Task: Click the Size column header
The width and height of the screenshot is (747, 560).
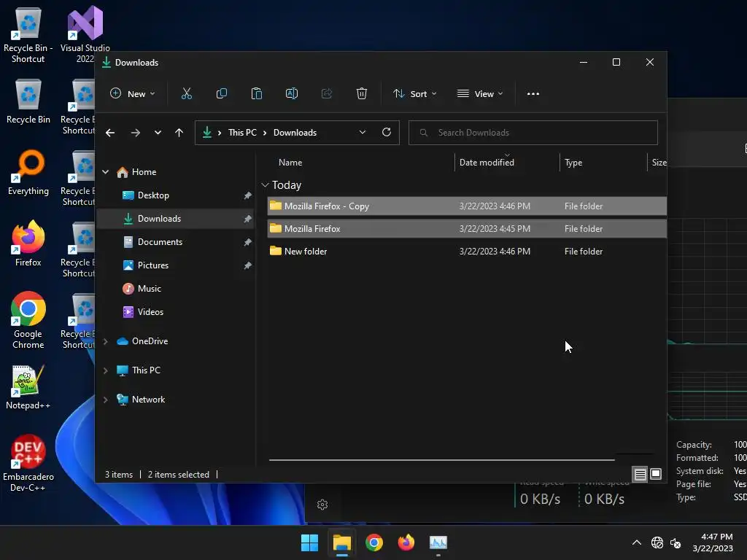Action: (x=659, y=163)
